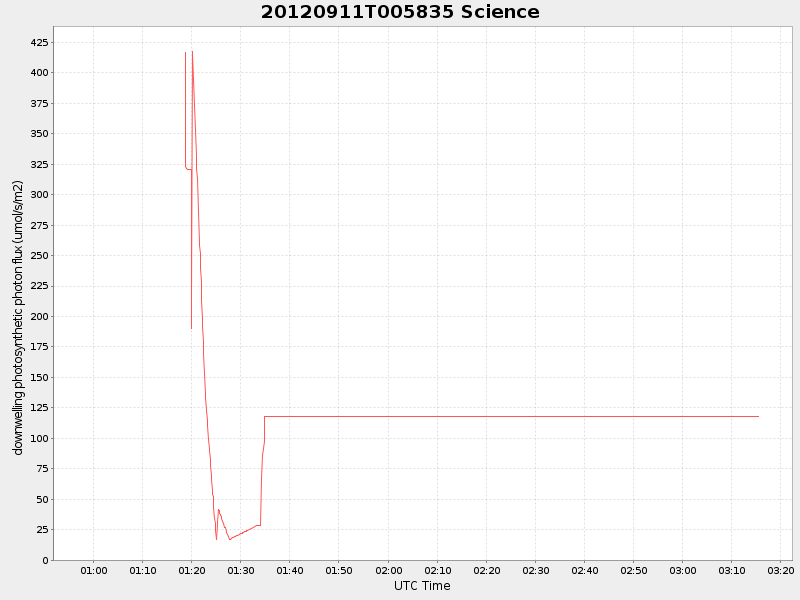The height and width of the screenshot is (600, 800).
Task: Click the 02:40 tick label on time axis
Action: pyautogui.click(x=584, y=570)
